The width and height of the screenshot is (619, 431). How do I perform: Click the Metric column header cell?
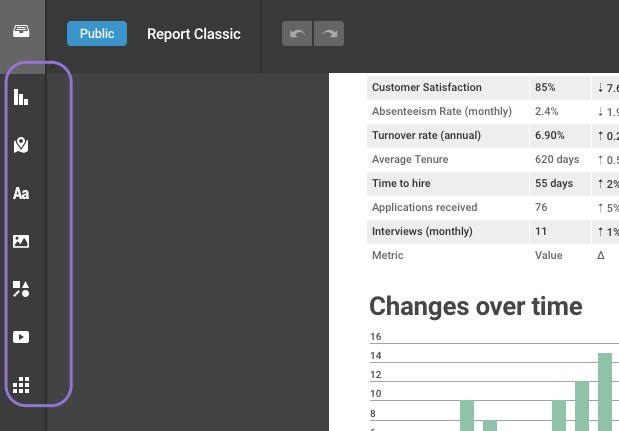click(387, 255)
